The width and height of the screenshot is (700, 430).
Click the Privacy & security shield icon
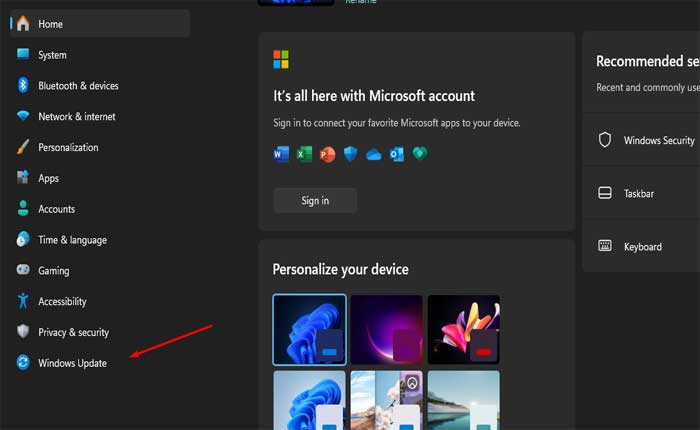[x=23, y=331]
